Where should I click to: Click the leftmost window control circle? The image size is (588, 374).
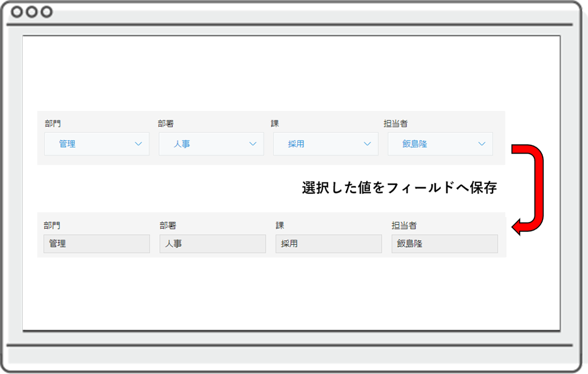pos(18,11)
